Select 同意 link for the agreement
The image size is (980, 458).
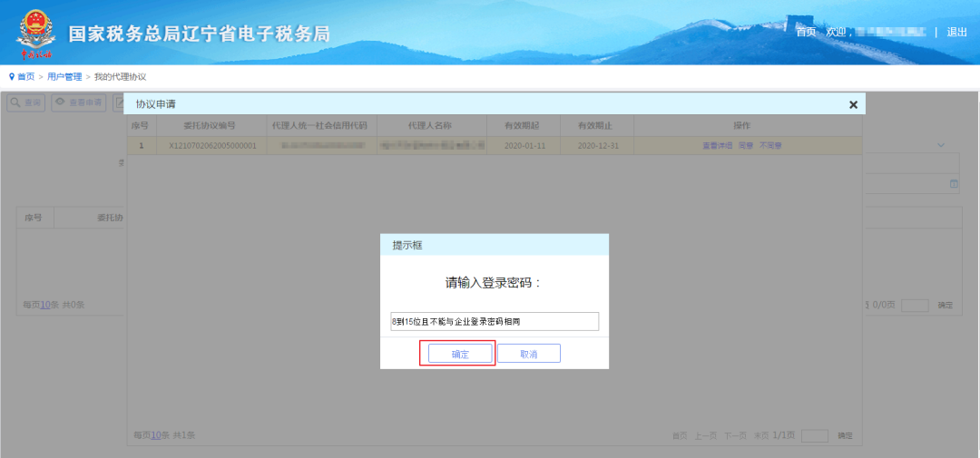pos(745,146)
